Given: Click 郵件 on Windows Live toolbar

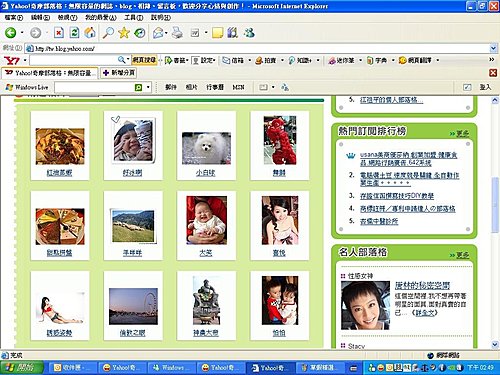Looking at the screenshot, I should point(171,87).
